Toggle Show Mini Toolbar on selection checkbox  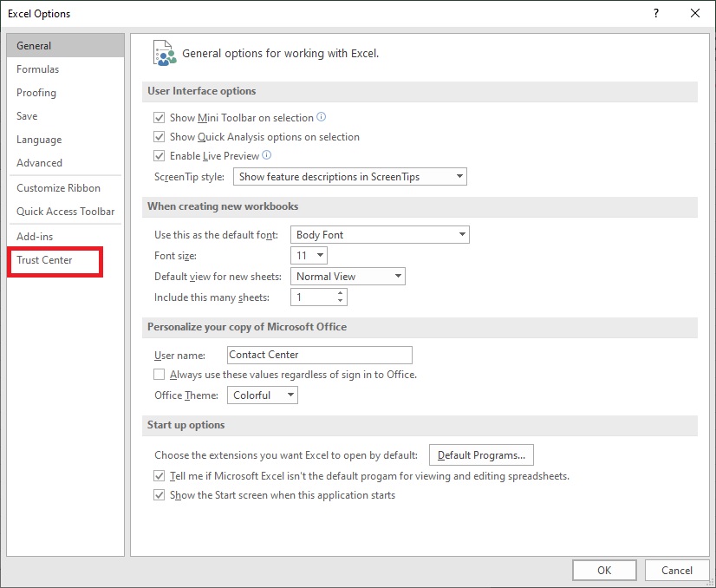click(x=159, y=118)
